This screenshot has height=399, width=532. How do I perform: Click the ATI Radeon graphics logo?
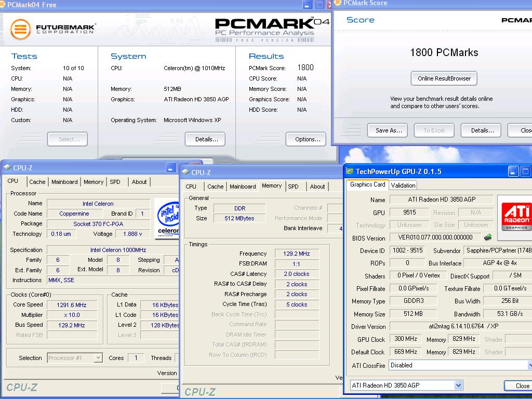[516, 216]
